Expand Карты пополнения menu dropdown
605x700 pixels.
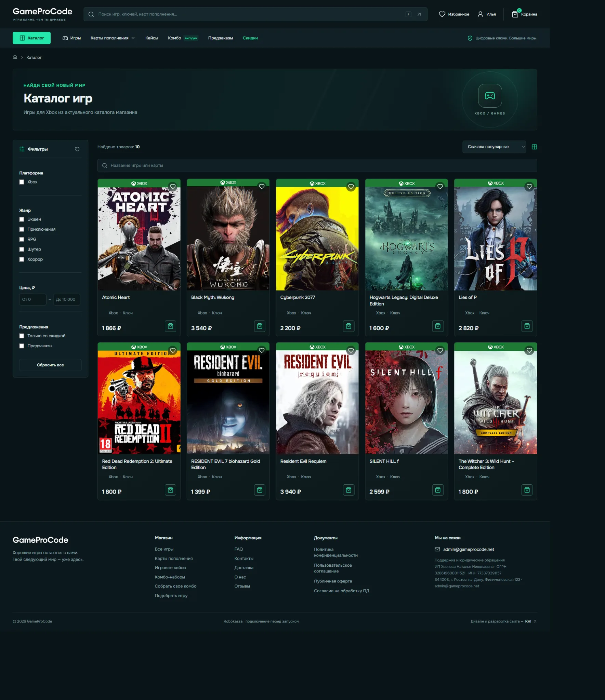[x=113, y=38]
